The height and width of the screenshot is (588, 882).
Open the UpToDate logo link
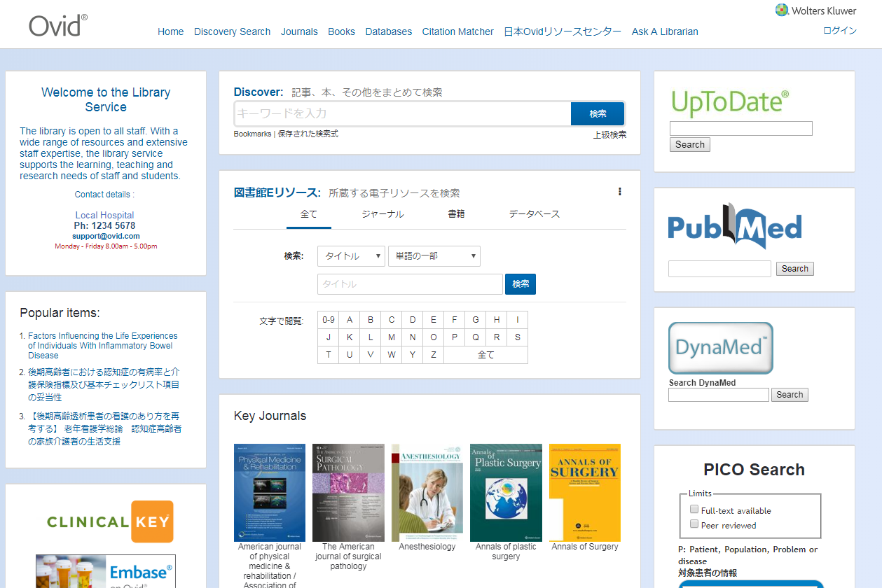(x=730, y=102)
